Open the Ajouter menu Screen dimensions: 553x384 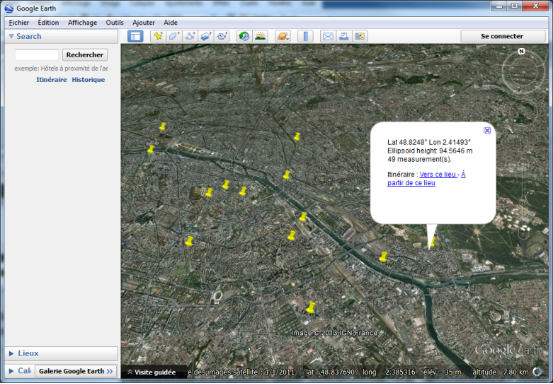[x=144, y=23]
